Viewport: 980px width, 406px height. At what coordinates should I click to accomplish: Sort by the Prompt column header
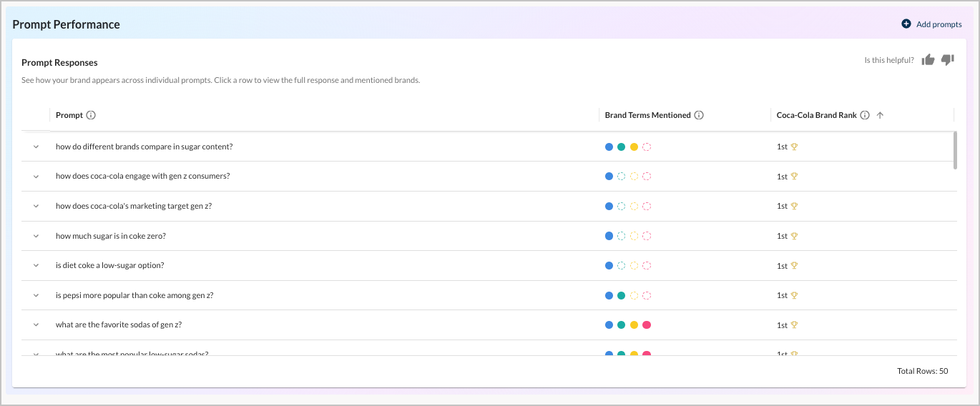[69, 115]
